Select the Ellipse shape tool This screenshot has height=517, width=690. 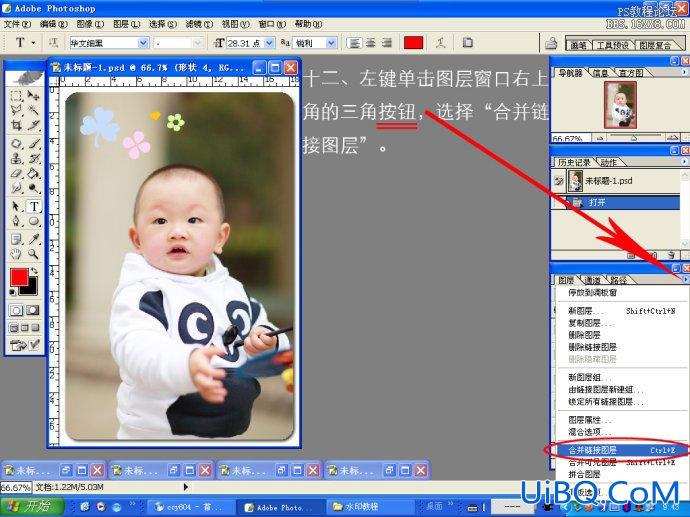pyautogui.click(x=33, y=221)
